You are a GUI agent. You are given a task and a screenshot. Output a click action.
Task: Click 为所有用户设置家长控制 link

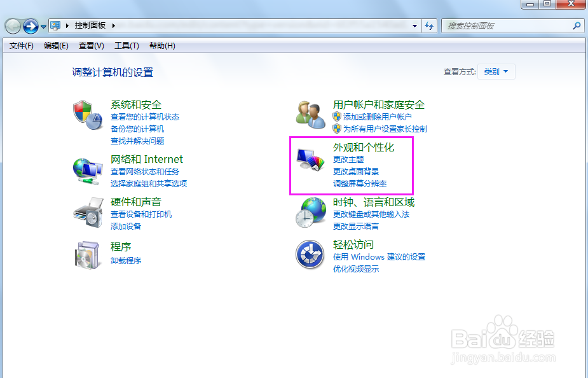[x=385, y=129]
